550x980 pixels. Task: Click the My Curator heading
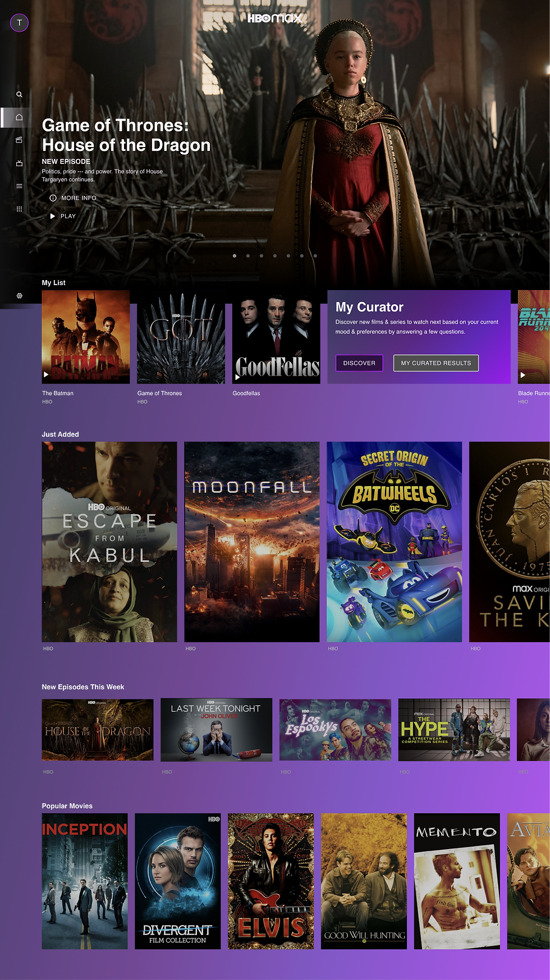[x=369, y=307]
